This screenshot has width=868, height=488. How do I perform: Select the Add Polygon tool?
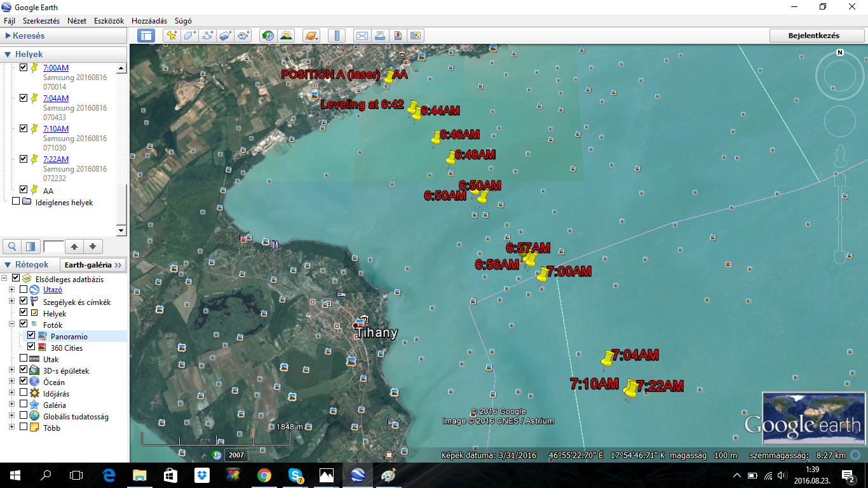point(190,36)
